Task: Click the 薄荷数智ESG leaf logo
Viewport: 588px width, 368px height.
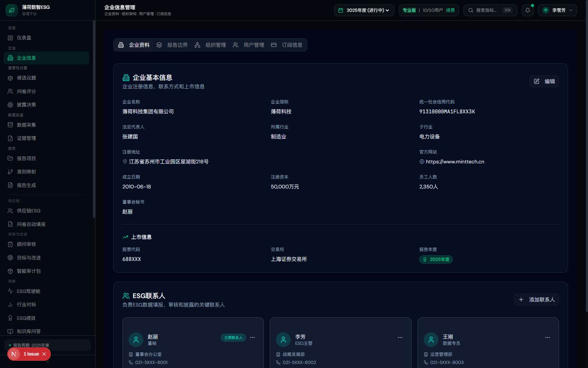Action: [12, 10]
